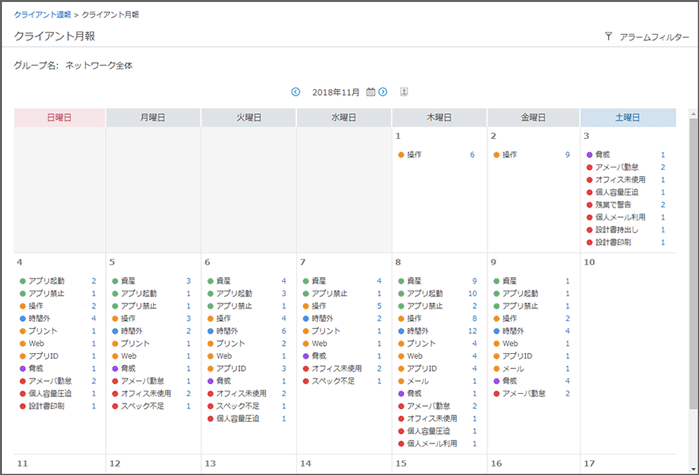Go to the next month

tap(383, 92)
